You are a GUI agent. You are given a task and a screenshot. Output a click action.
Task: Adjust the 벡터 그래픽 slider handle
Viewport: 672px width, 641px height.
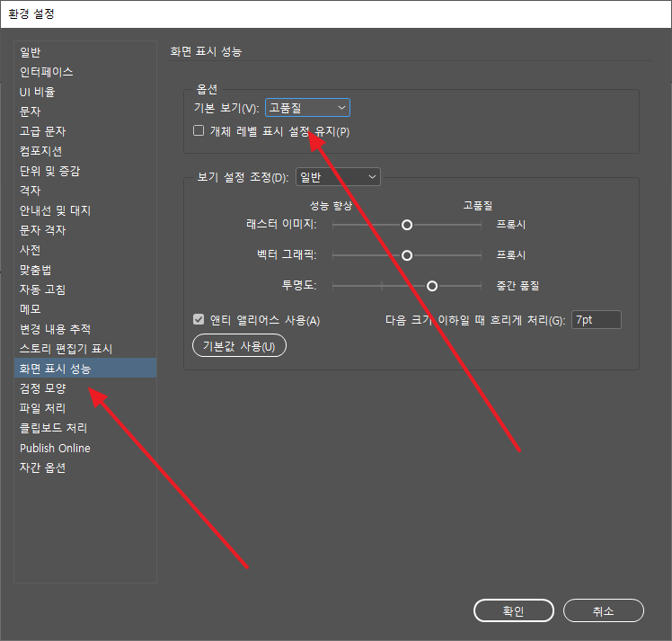point(407,255)
